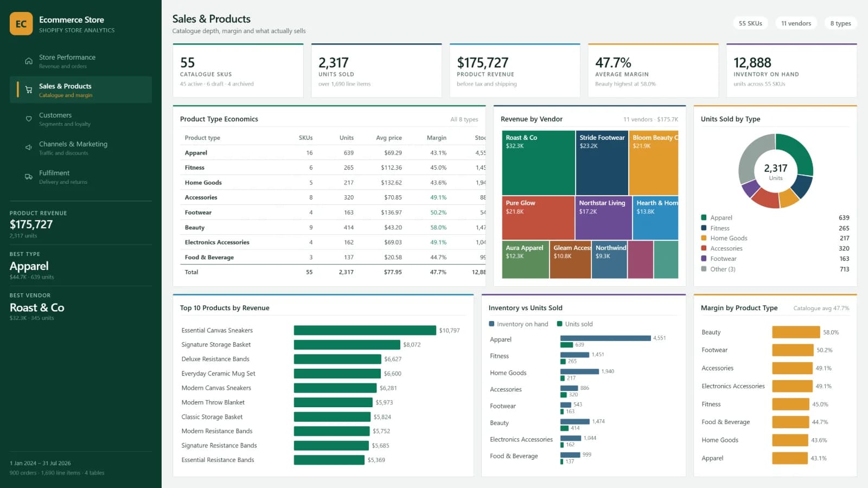Click the Modern Throw Blanket label
This screenshot has width=868, height=488.
(x=213, y=402)
